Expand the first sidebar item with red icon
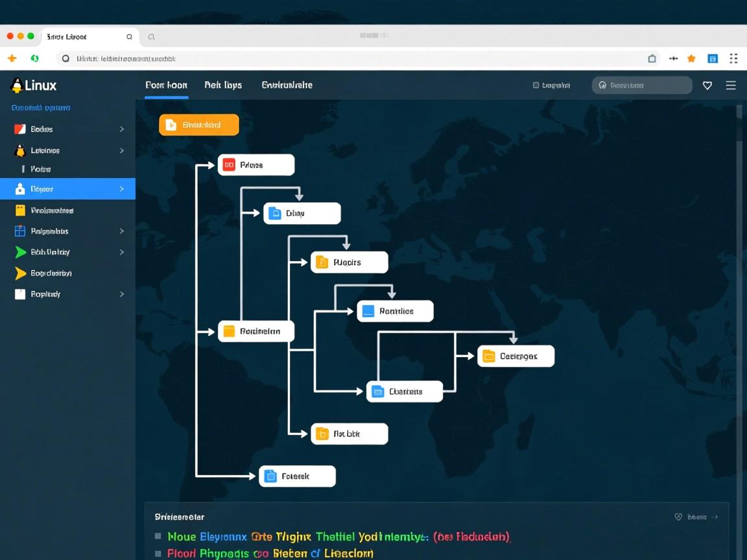 coord(121,130)
